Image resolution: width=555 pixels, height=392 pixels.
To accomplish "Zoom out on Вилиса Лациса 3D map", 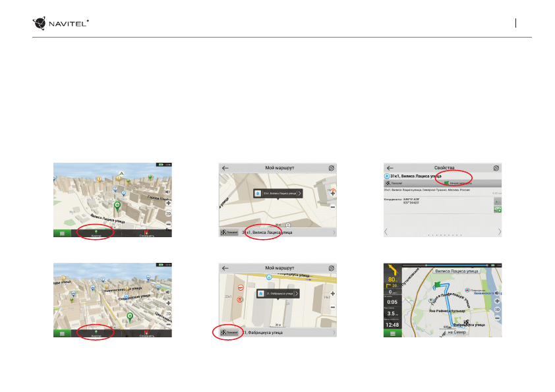I will [169, 224].
